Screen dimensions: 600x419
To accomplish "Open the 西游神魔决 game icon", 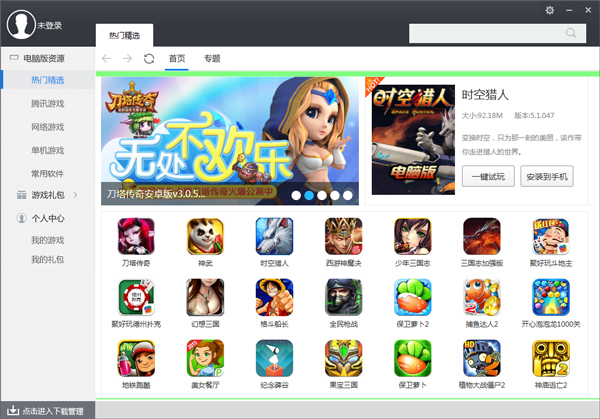I will click(344, 236).
